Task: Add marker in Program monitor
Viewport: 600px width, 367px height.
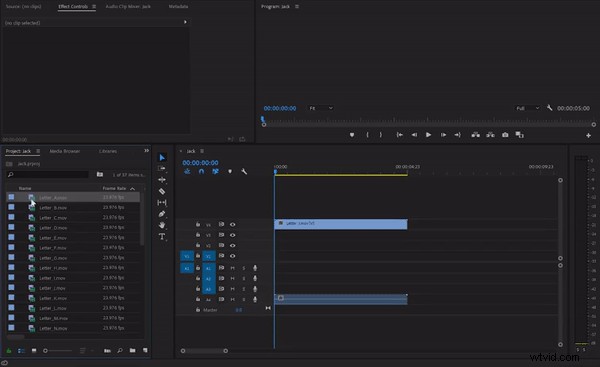Action: pyautogui.click(x=352, y=135)
